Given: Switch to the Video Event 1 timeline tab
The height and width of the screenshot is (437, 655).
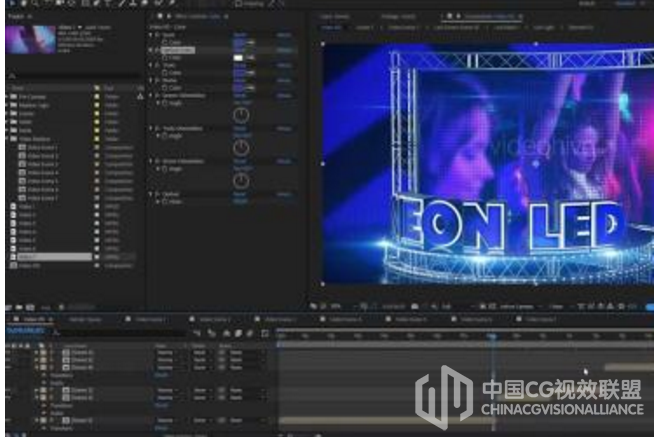Looking at the screenshot, I should pyautogui.click(x=151, y=320).
